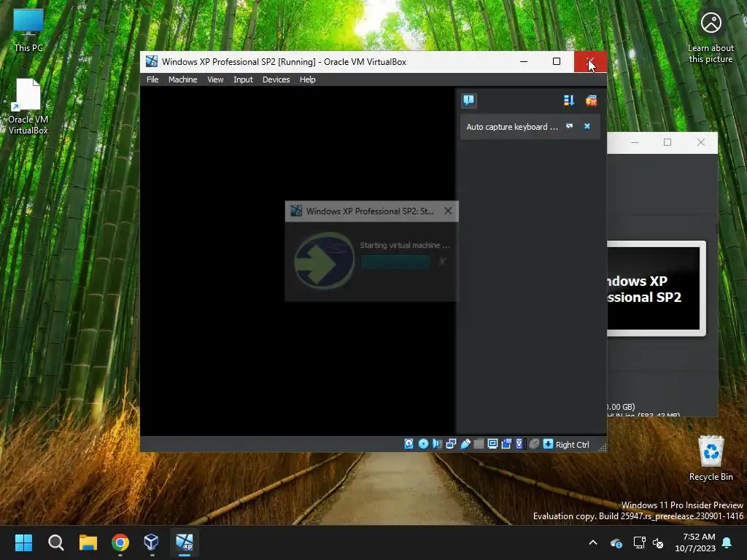Viewport: 747px width, 560px height.
Task: Open taskbar Search
Action: click(x=55, y=542)
